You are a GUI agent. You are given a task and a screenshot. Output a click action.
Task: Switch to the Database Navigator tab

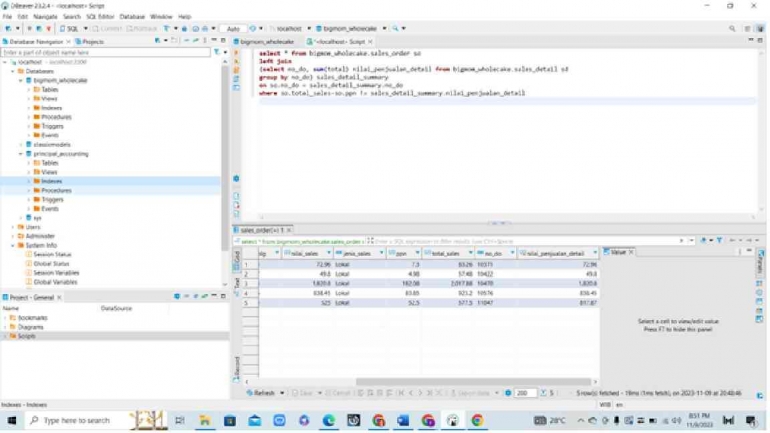[36, 42]
